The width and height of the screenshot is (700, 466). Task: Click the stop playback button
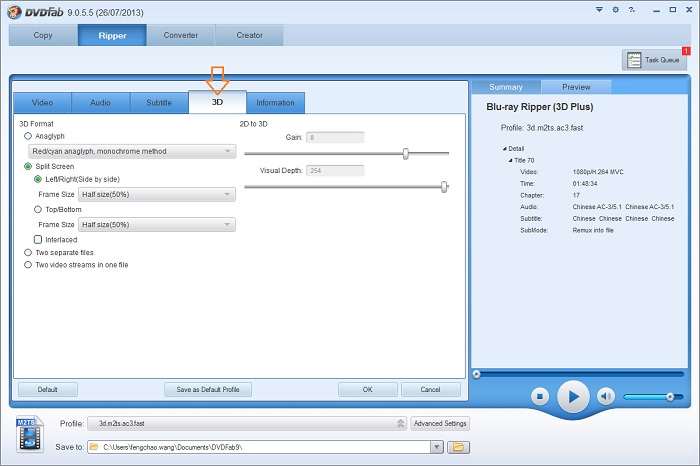coord(540,396)
